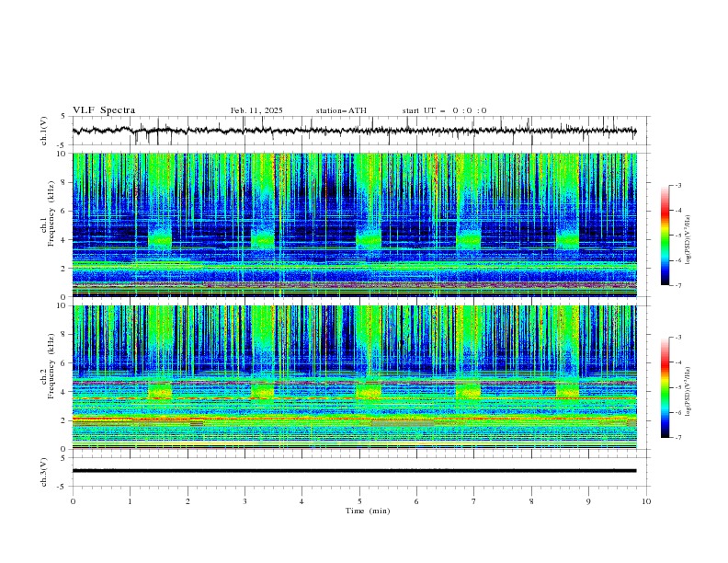
Task: Click the "ch.1(V)" waveform axis label
Action: [44, 131]
